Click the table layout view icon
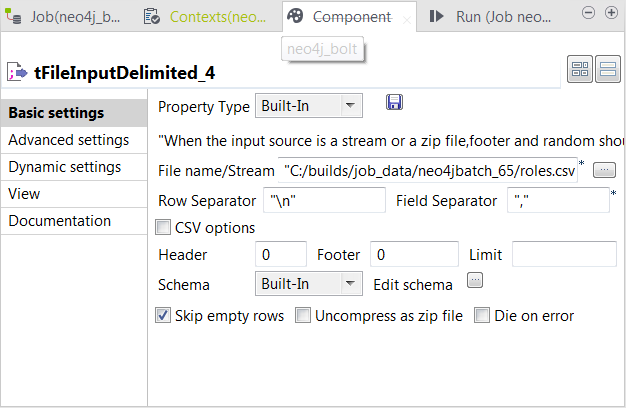This screenshot has height=408, width=626. [581, 70]
